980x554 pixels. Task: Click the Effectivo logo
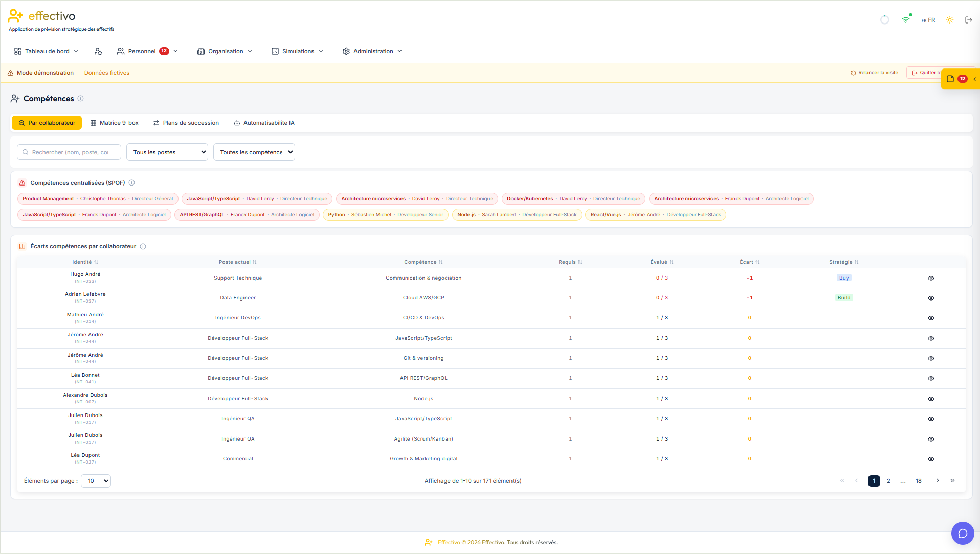click(x=41, y=16)
